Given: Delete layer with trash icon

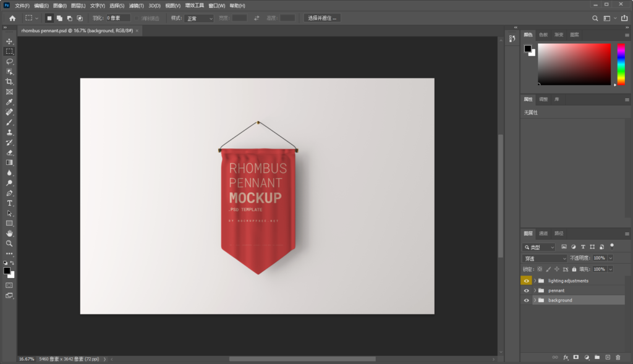Looking at the screenshot, I should [618, 357].
